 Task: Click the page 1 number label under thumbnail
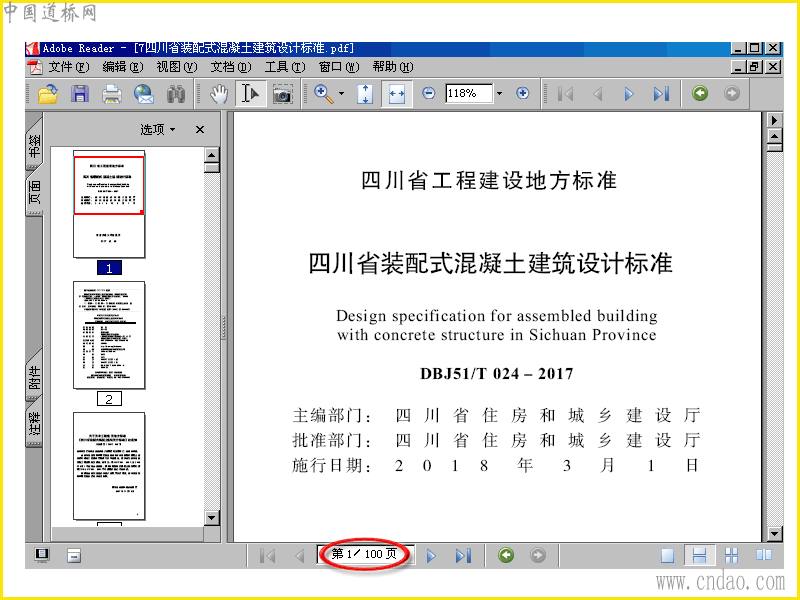click(109, 268)
